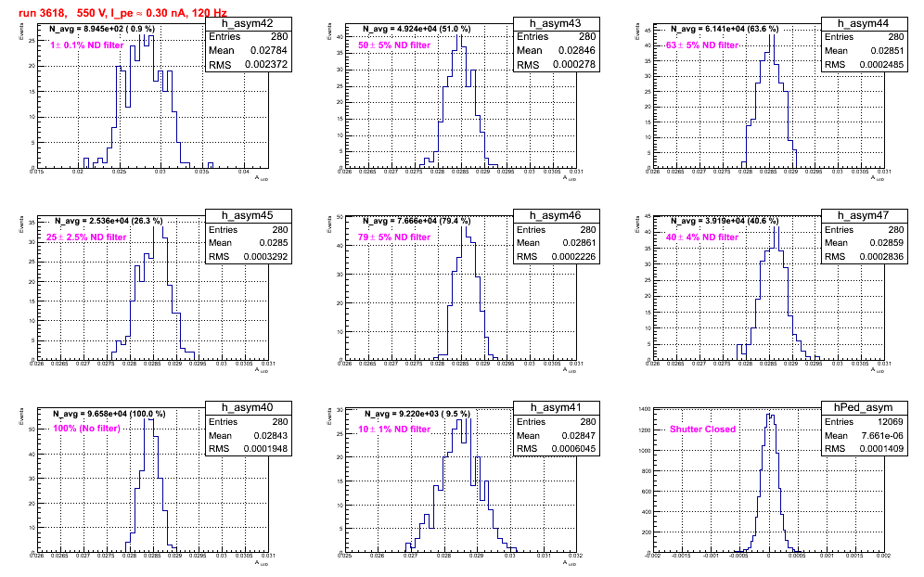Click the '50± 5% ND filter' label
Image resolution: width=924 pixels, height=577 pixels.
tap(394, 45)
